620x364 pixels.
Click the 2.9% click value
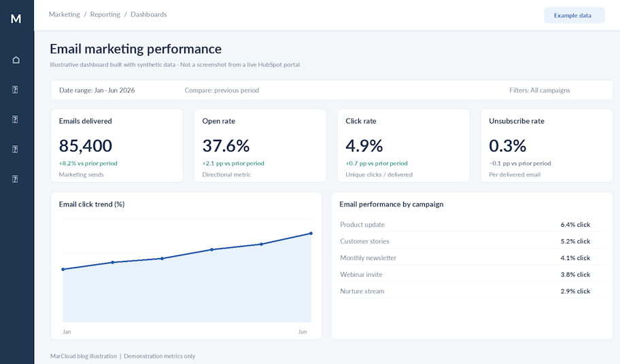coord(575,291)
